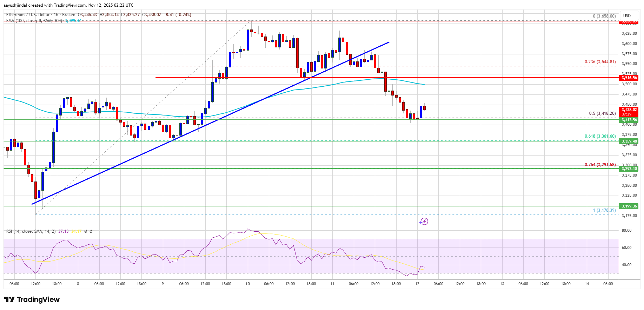Click the purple RSI value 37.13
This screenshot has width=644, height=310.
[x=64, y=231]
